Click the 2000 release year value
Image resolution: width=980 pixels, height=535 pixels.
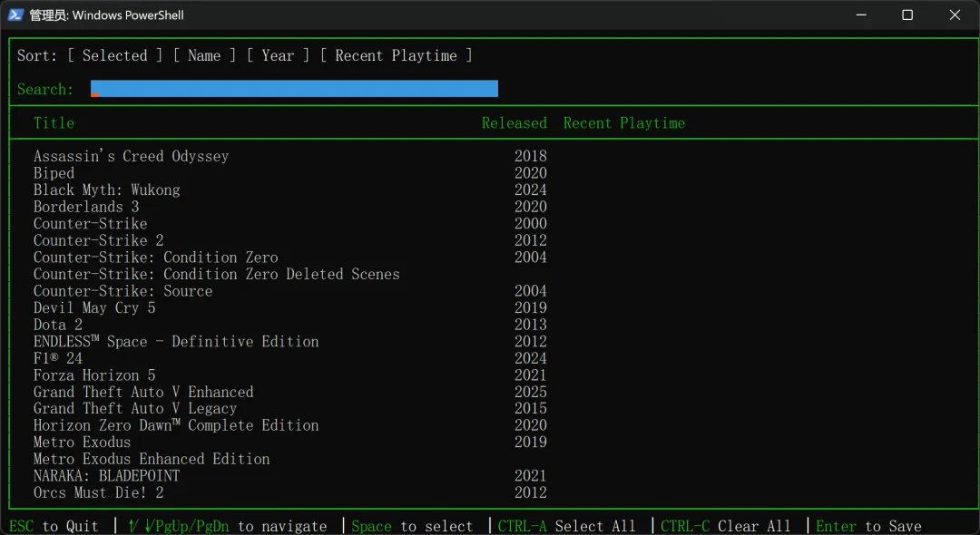click(531, 223)
